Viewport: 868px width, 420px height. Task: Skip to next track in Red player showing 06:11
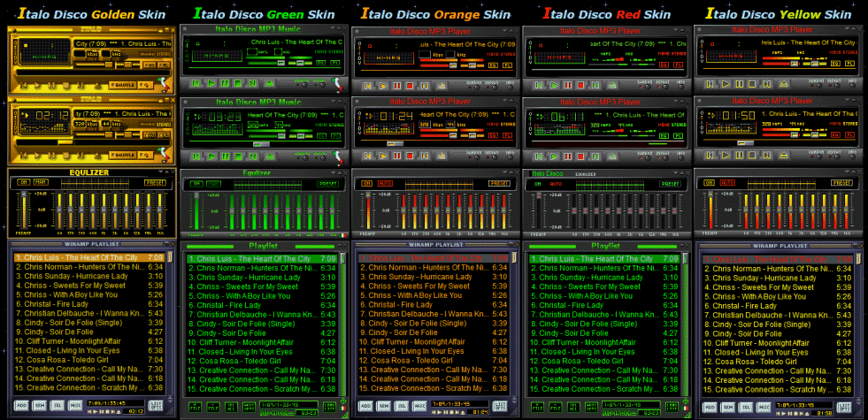tap(595, 157)
